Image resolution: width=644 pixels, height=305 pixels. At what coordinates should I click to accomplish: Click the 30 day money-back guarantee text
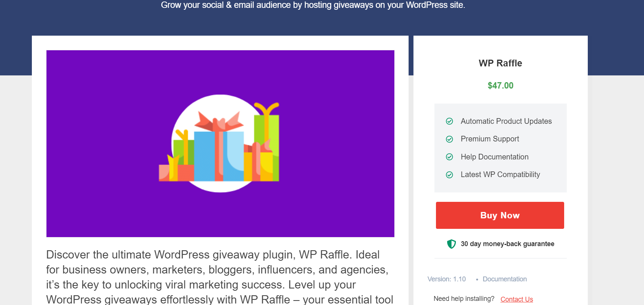point(507,244)
